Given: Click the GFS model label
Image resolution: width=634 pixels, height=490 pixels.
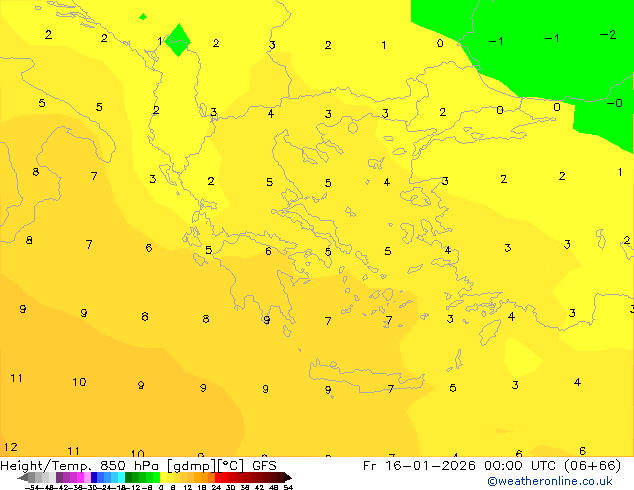Looking at the screenshot, I should pyautogui.click(x=264, y=466).
